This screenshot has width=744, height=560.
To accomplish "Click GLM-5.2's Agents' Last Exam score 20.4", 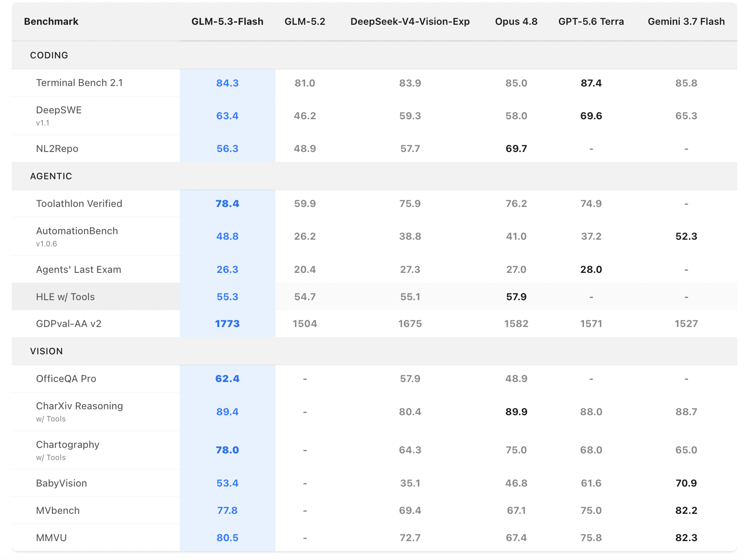I will tap(305, 270).
